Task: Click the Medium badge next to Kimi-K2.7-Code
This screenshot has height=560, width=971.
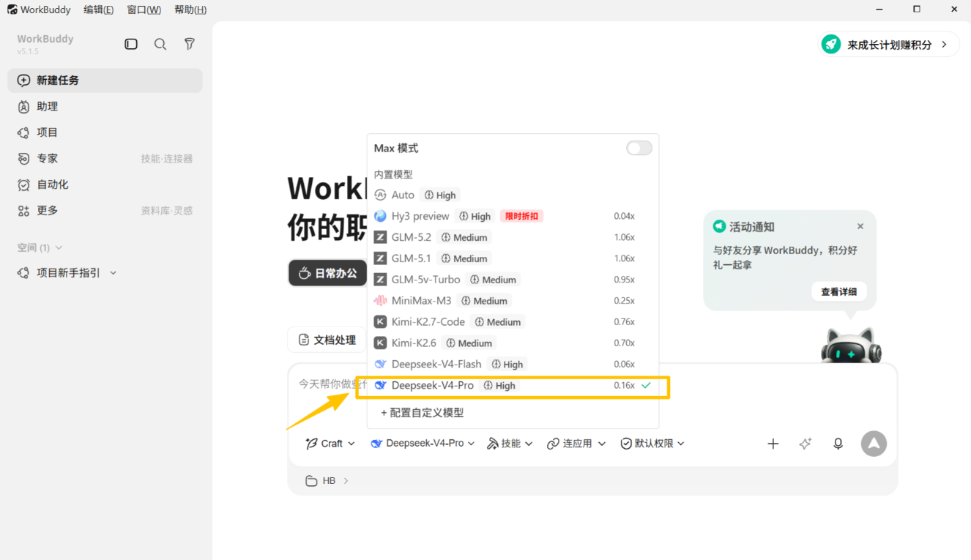Action: 498,322
